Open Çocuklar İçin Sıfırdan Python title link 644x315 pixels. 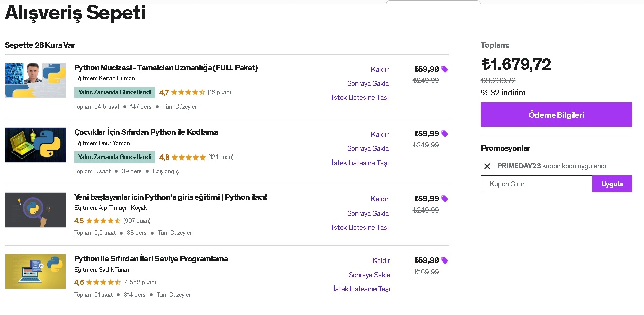click(x=146, y=132)
